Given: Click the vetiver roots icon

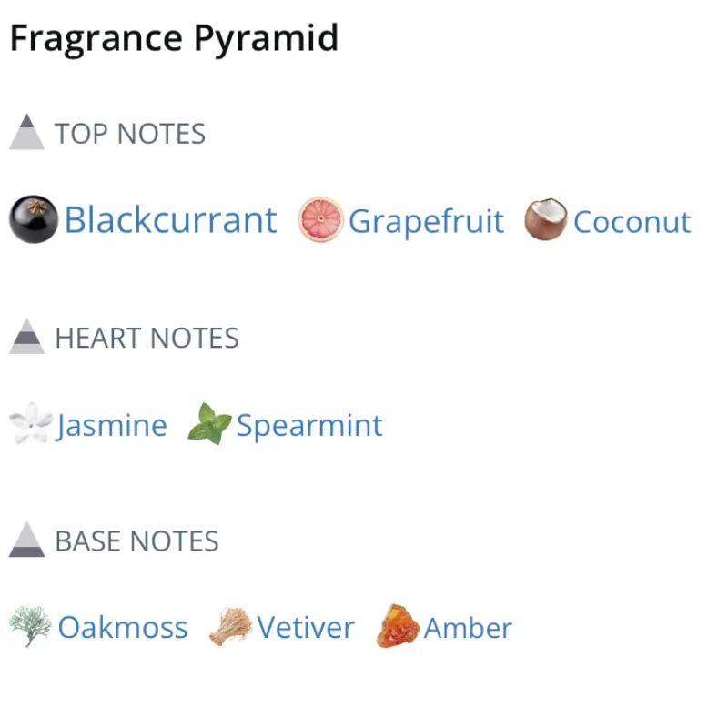Looking at the screenshot, I should click(230, 627).
